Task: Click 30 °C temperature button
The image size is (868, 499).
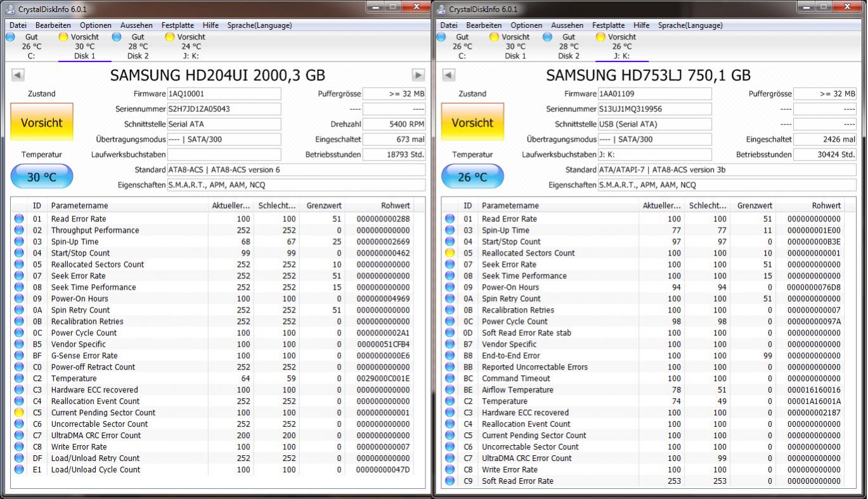Action: coord(42,177)
